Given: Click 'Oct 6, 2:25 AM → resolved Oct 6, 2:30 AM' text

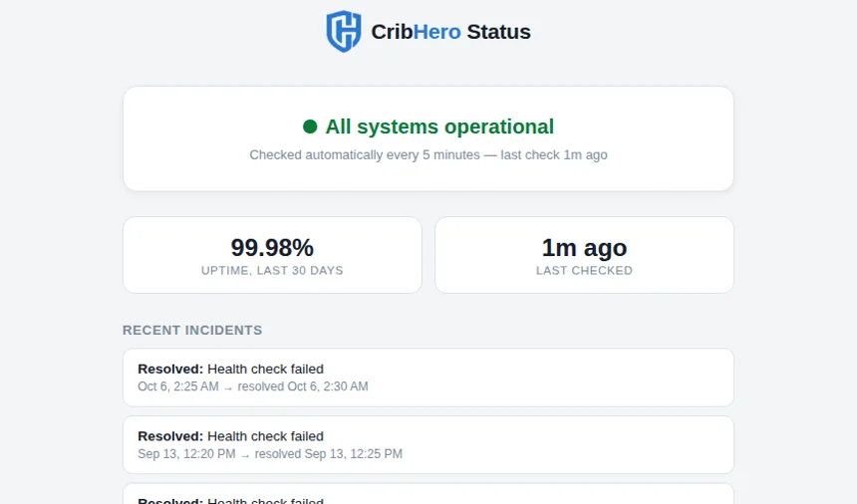Looking at the screenshot, I should point(253,386).
